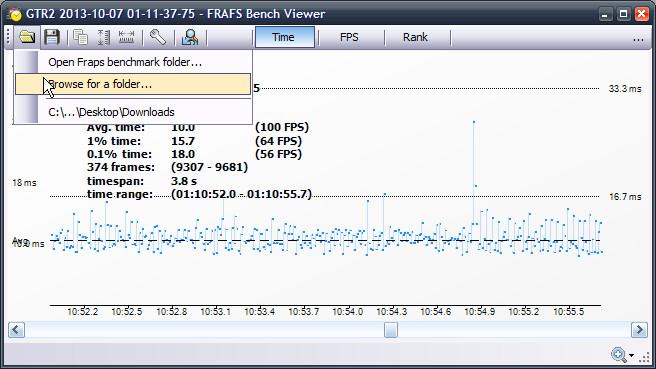Click the '(56 FPS)' value

(x=278, y=154)
